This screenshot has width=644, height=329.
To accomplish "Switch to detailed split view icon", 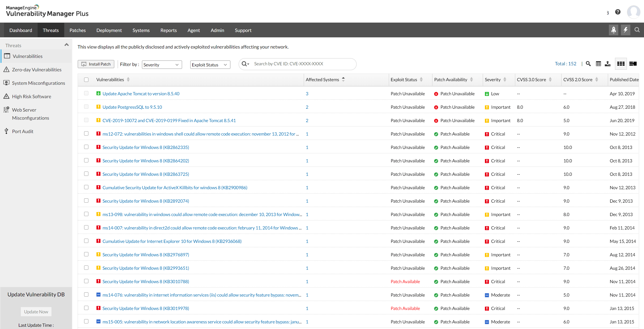I will (633, 64).
